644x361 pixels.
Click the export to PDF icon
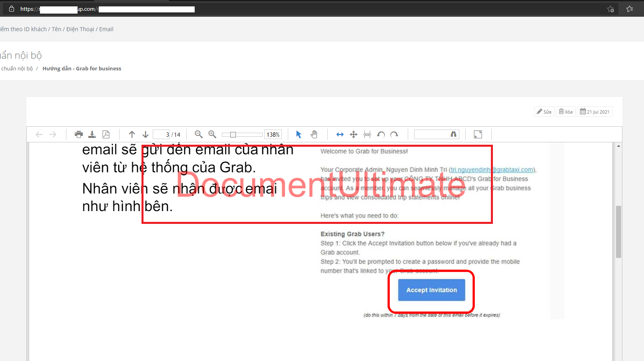[x=106, y=134]
